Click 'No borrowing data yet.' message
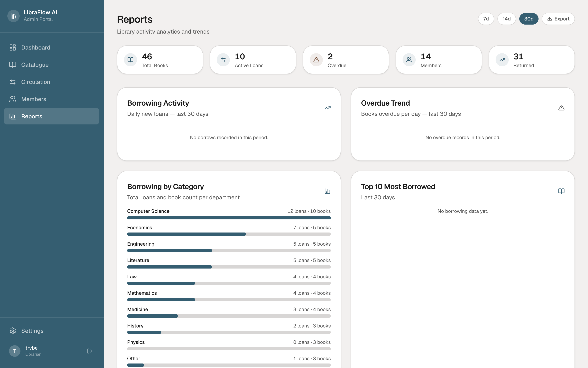The image size is (588, 368). (463, 211)
